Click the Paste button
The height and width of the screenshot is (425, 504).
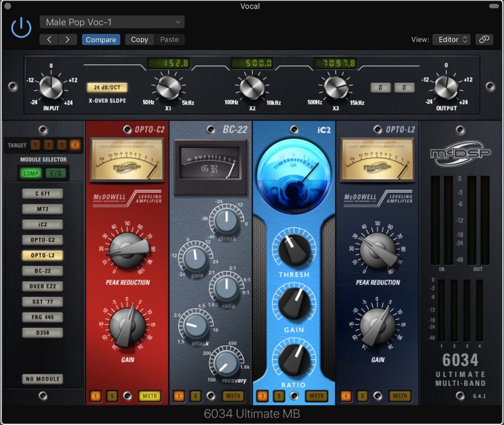(169, 39)
